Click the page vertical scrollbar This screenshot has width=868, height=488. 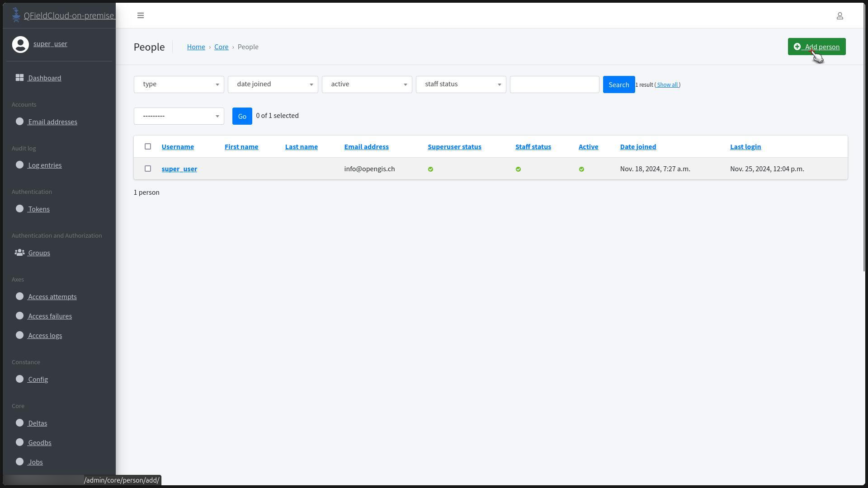pyautogui.click(x=864, y=136)
